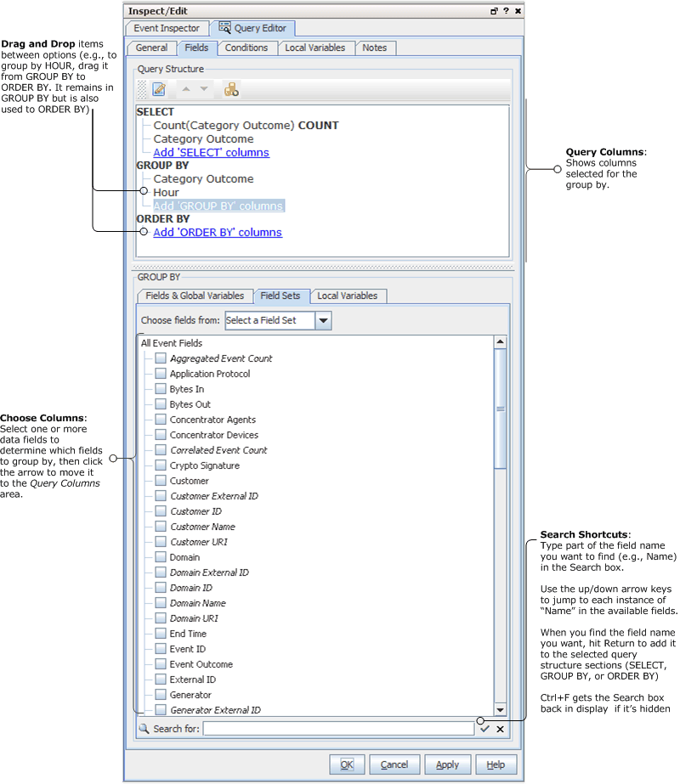Switch to the Conditions tab
This screenshot has width=680, height=784.
click(x=246, y=48)
